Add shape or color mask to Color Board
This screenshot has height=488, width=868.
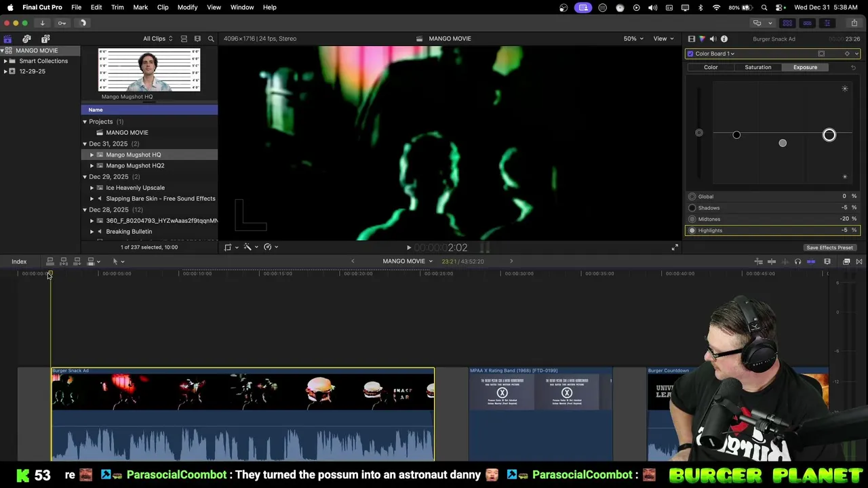[821, 54]
